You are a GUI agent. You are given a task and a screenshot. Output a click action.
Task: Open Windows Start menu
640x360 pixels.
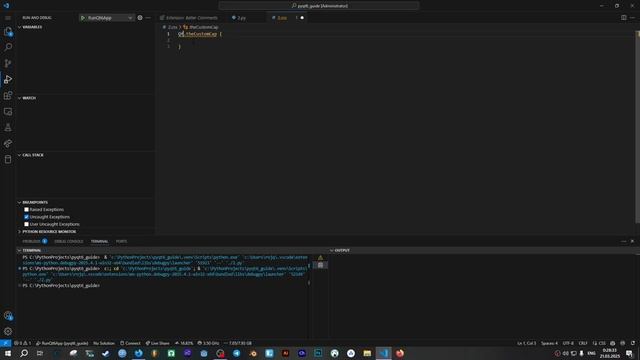pyautogui.click(x=8, y=353)
